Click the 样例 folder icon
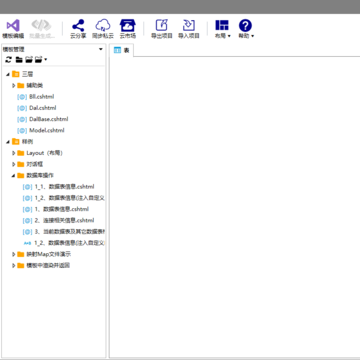The height and width of the screenshot is (360, 360). tap(15, 142)
